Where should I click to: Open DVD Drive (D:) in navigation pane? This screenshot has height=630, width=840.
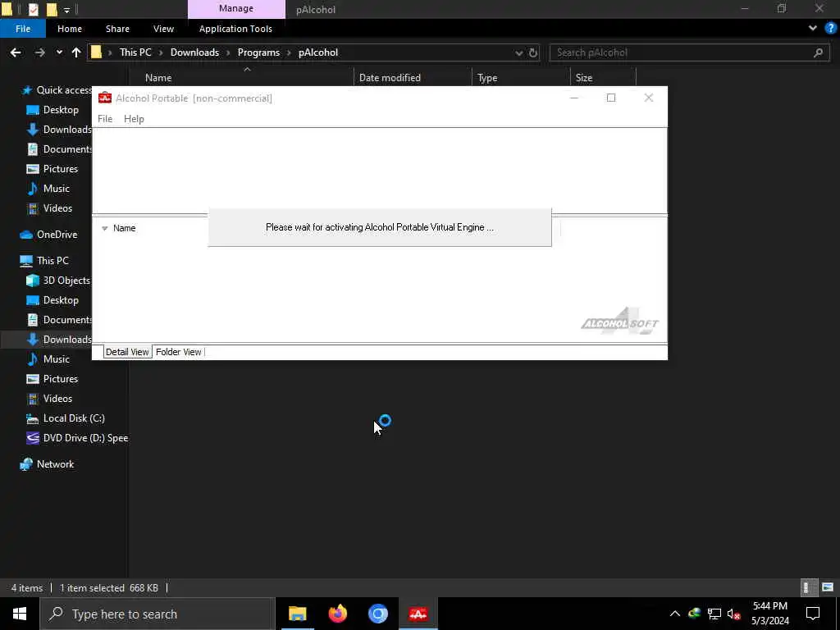coord(77,438)
